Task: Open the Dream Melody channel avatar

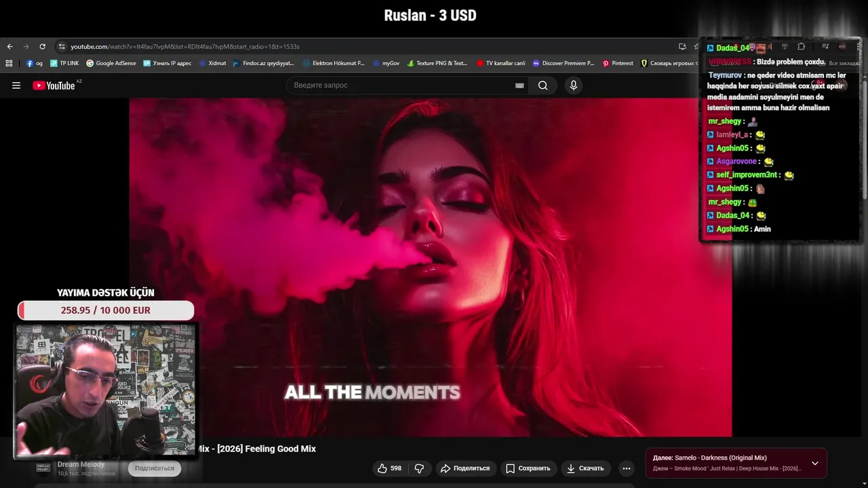Action: point(43,468)
